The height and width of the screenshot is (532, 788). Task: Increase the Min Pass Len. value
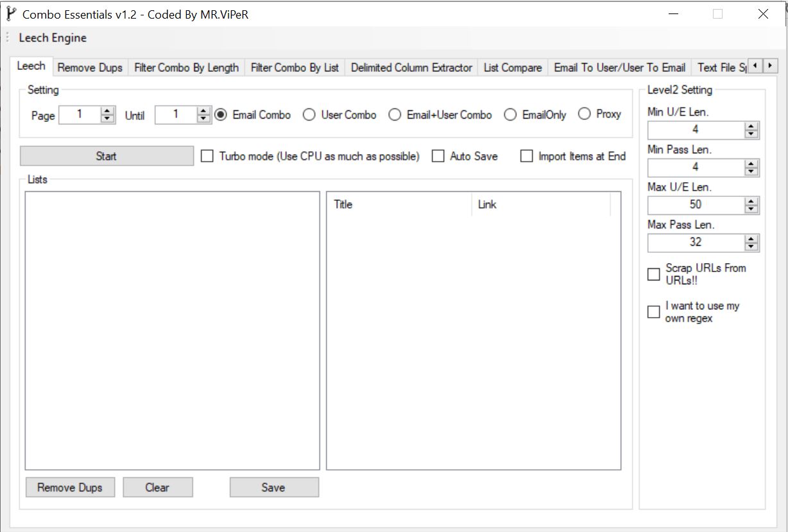(751, 164)
